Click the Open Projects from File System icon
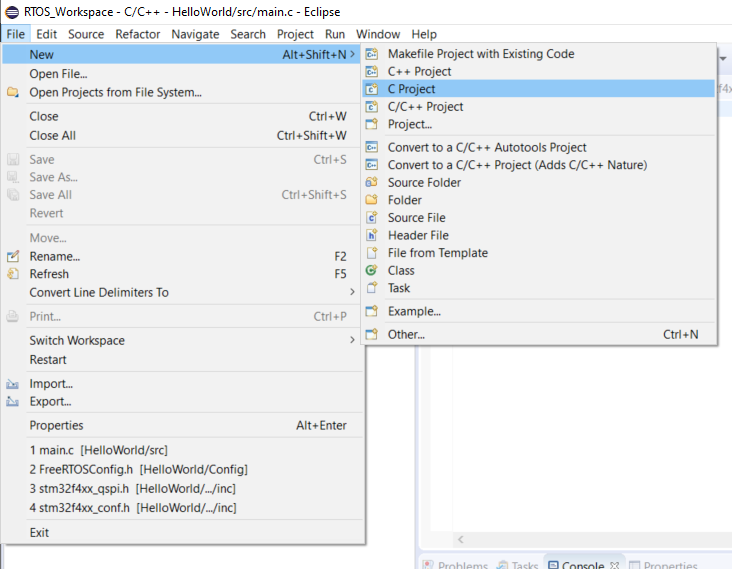The height and width of the screenshot is (569, 732). click(x=13, y=92)
